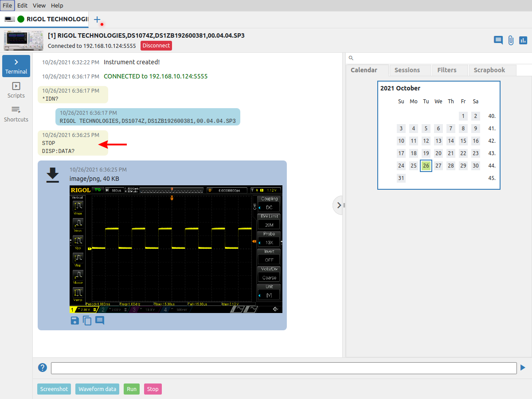
Task: Click week number 40 in calendar
Action: [x=492, y=116]
